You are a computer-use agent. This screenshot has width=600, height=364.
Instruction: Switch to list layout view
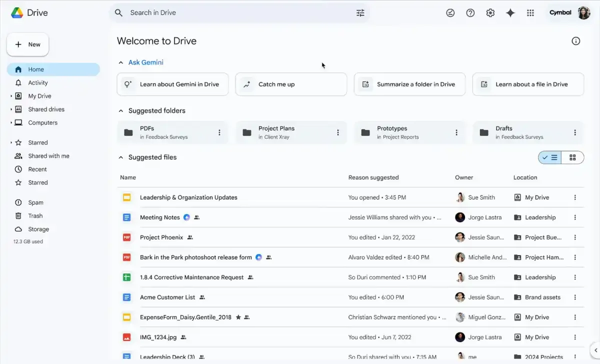coord(549,157)
